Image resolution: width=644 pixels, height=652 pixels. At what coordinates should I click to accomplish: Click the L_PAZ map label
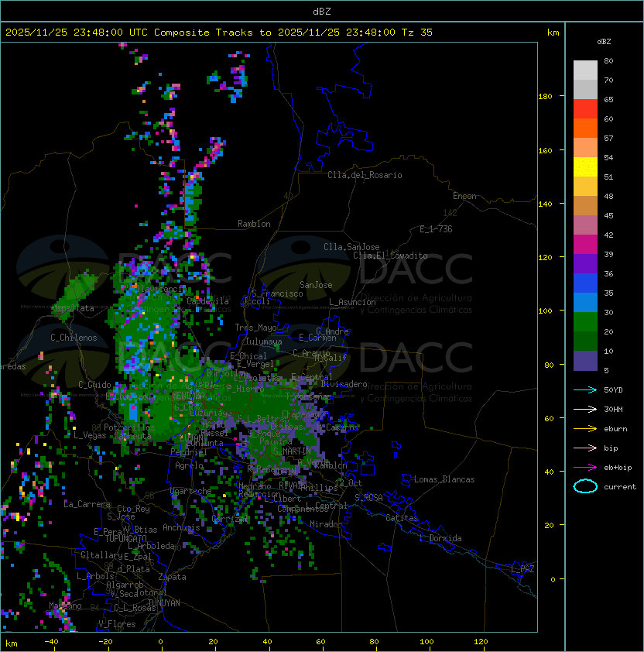pos(522,569)
